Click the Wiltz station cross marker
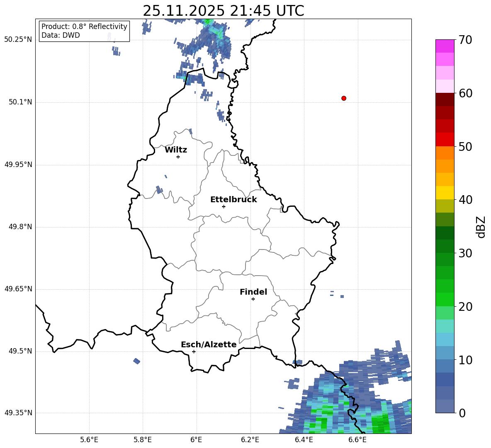Viewport: 491px width, 448px height. (178, 157)
